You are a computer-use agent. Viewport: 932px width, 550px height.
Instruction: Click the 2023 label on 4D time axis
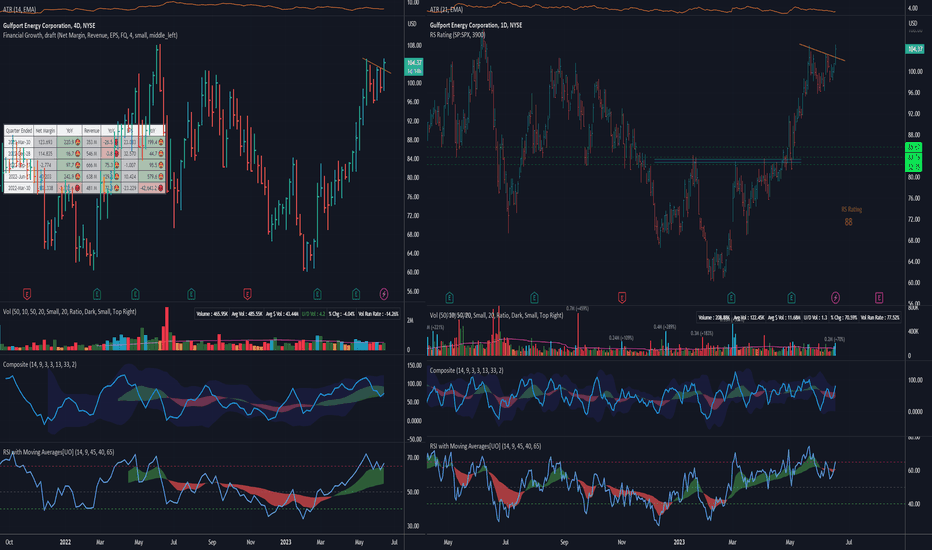click(x=285, y=542)
